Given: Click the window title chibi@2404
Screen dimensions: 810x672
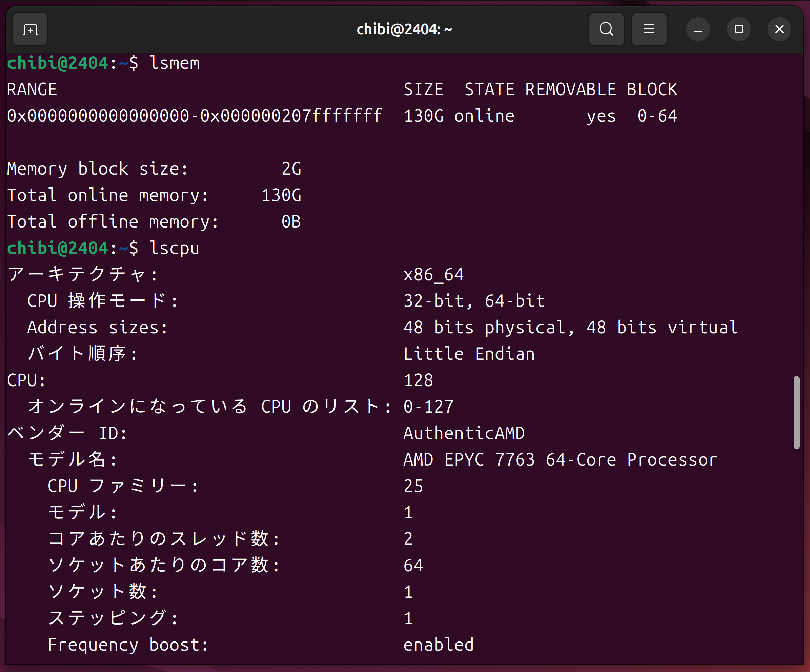Looking at the screenshot, I should tap(404, 29).
